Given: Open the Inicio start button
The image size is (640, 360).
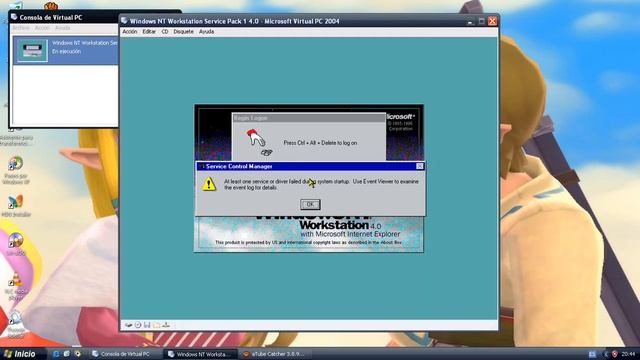Looking at the screenshot, I should click(20, 354).
